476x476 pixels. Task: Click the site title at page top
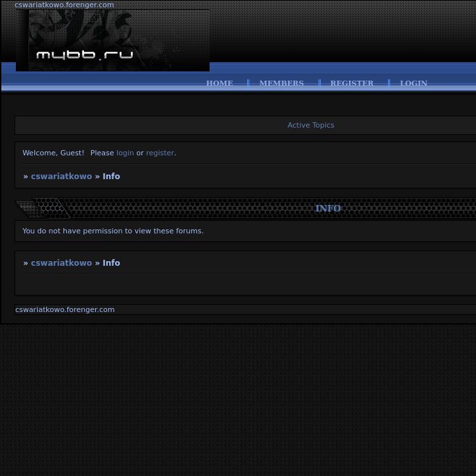point(64,5)
